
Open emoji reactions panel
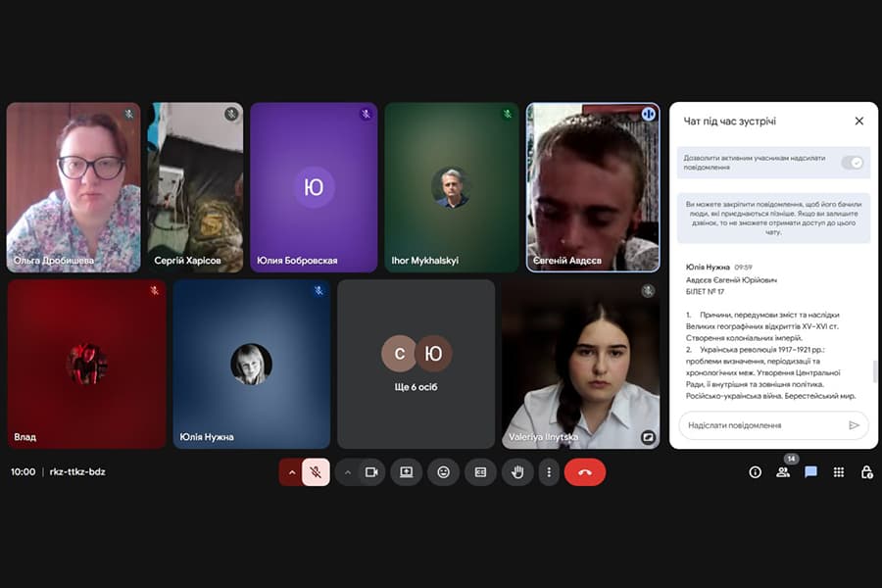(443, 472)
